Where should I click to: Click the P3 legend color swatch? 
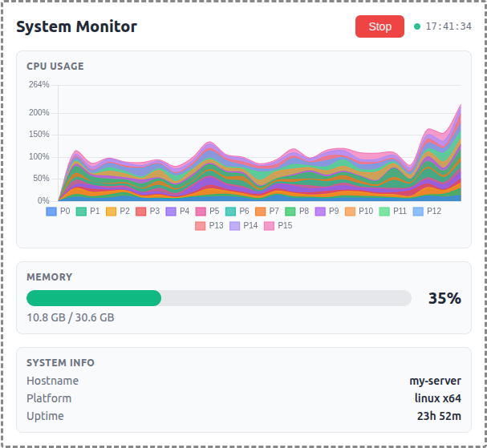[x=141, y=211]
